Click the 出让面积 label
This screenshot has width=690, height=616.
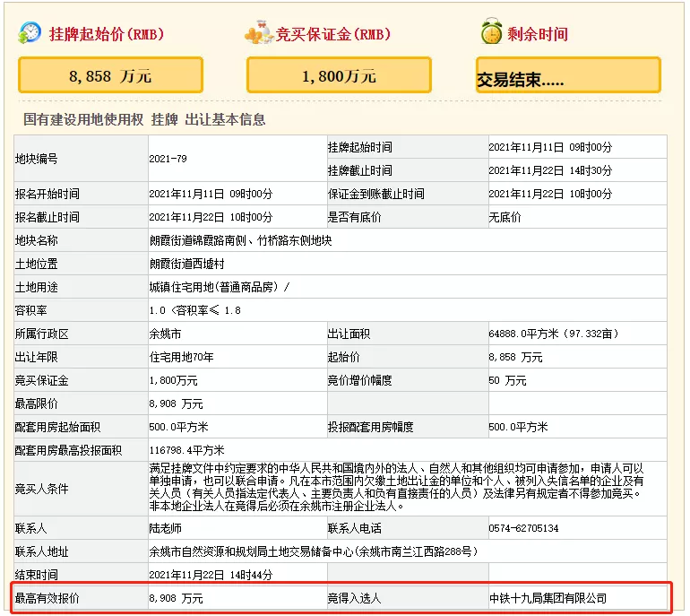tap(349, 334)
